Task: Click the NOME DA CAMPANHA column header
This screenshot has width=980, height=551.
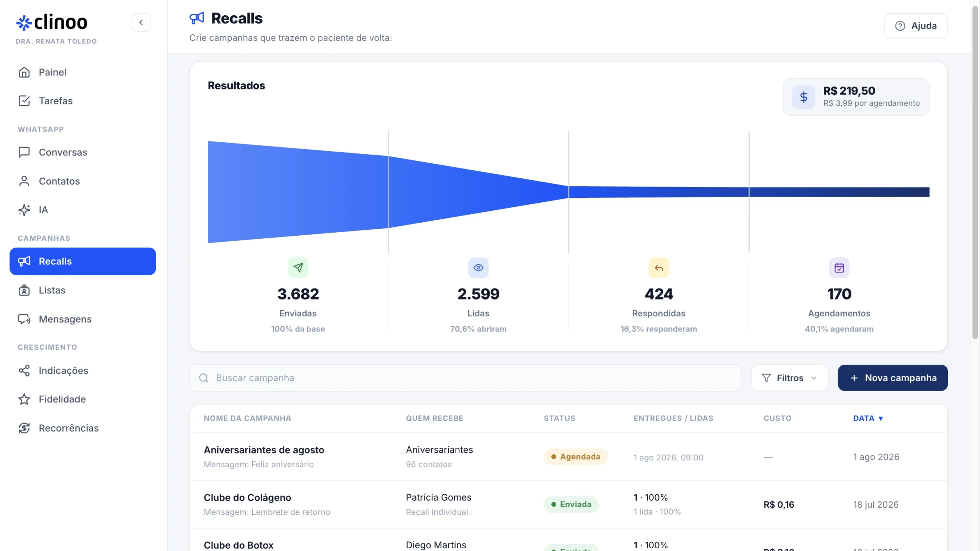Action: tap(247, 418)
